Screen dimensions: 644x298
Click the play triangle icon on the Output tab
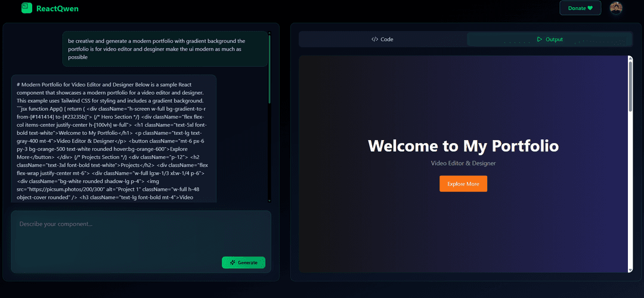[x=540, y=39]
